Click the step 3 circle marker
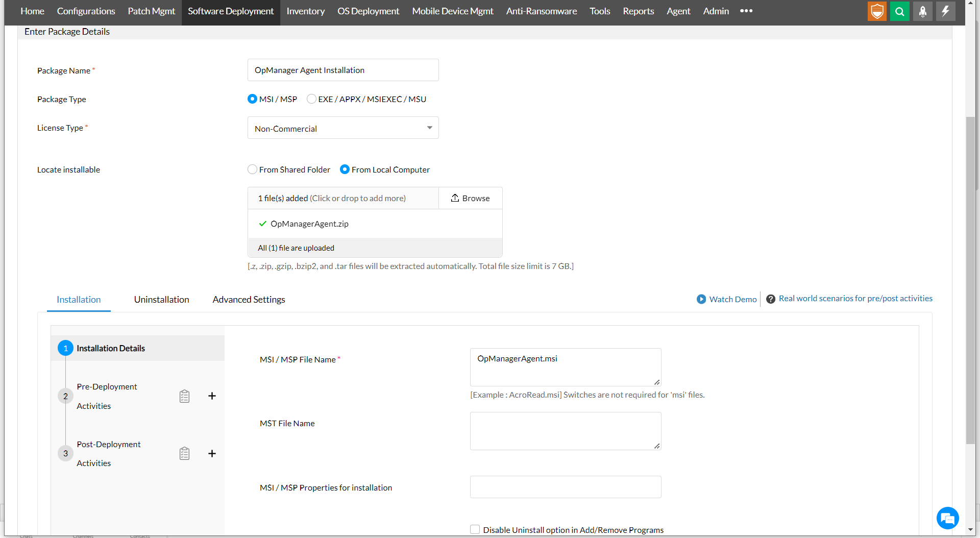 pos(65,453)
